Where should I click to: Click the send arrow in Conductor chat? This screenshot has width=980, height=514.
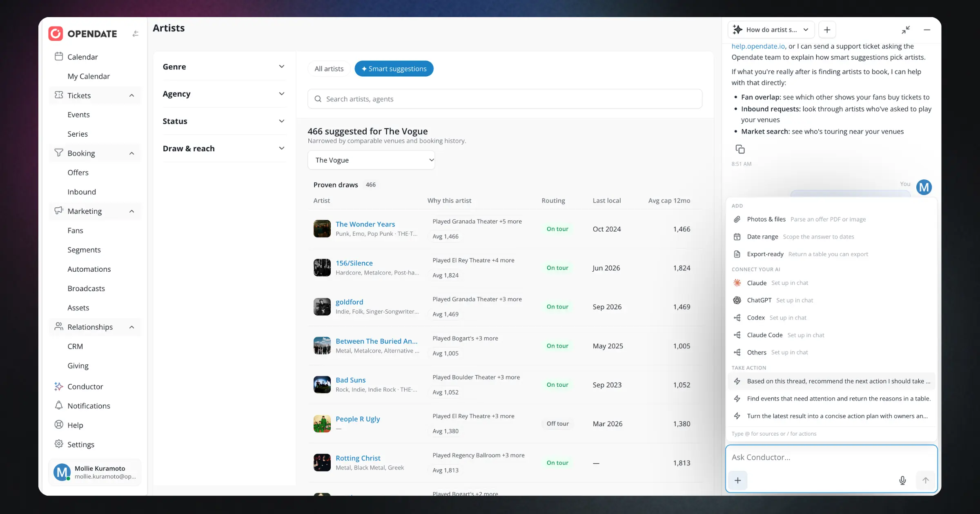[x=925, y=480]
